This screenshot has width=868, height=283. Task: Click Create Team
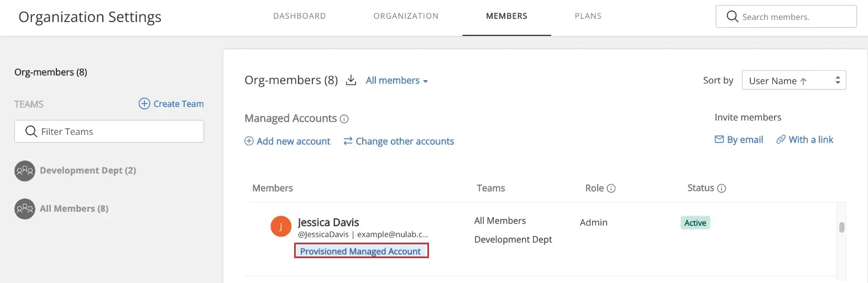pos(171,104)
